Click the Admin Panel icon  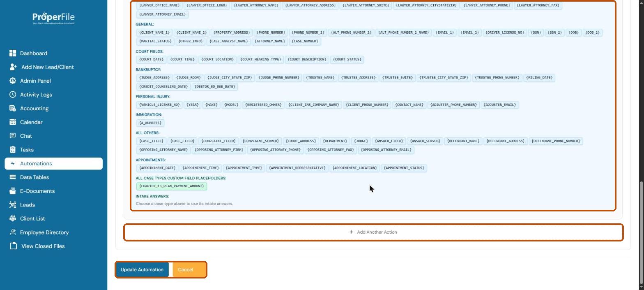pyautogui.click(x=13, y=81)
